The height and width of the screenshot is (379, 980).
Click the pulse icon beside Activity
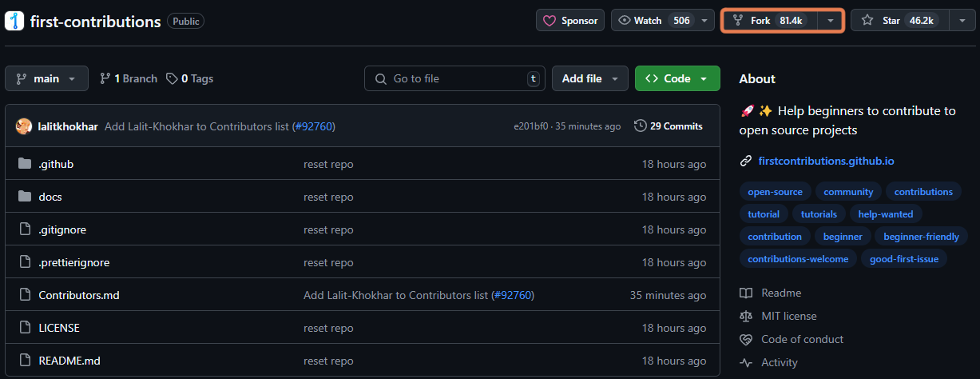coord(746,362)
